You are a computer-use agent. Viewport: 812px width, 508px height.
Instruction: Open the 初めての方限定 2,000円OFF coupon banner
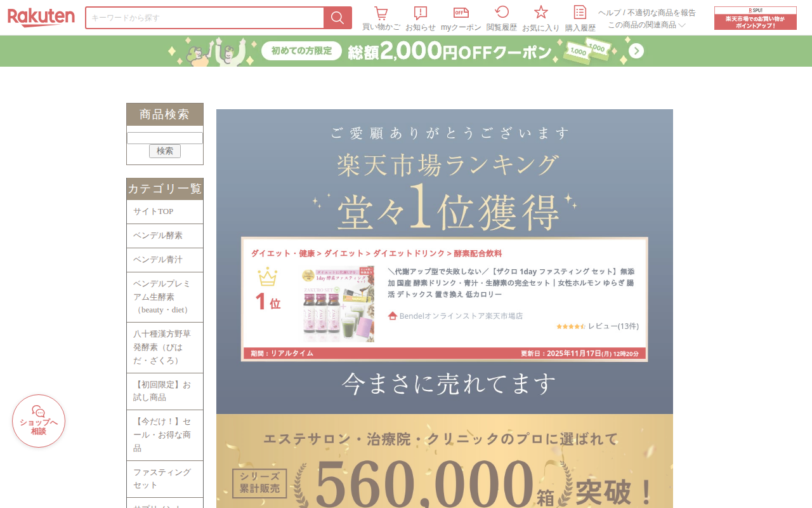click(x=406, y=51)
